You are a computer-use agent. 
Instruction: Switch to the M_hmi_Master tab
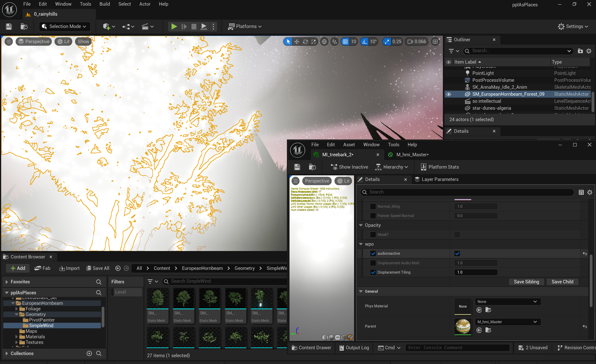pyautogui.click(x=412, y=155)
